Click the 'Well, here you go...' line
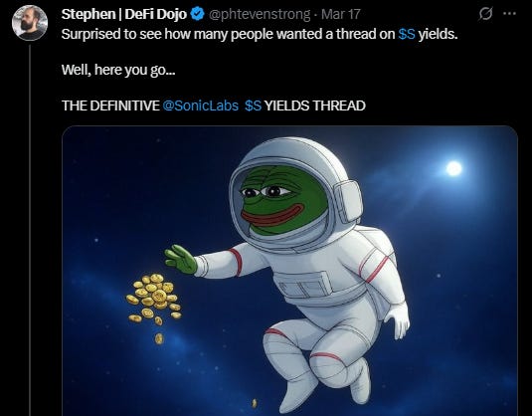Screen dimensions: 532x416 coord(118,70)
